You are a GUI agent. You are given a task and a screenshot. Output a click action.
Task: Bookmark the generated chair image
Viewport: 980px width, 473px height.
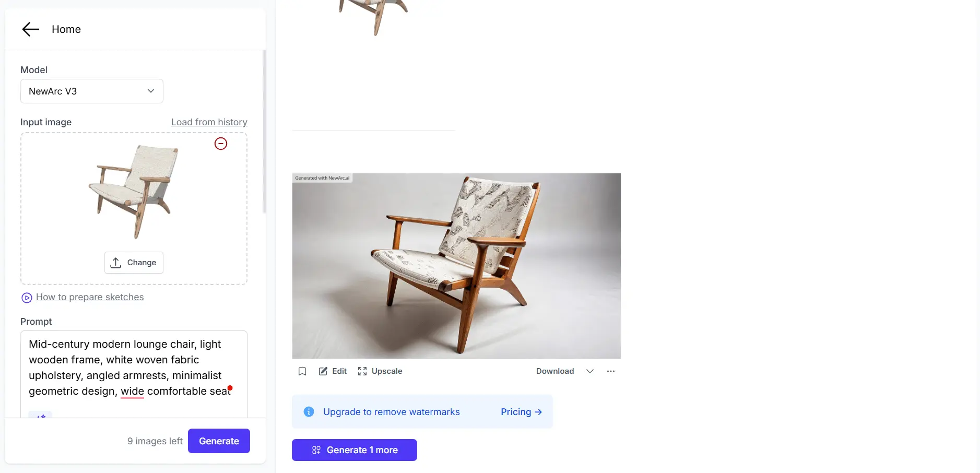(x=302, y=371)
